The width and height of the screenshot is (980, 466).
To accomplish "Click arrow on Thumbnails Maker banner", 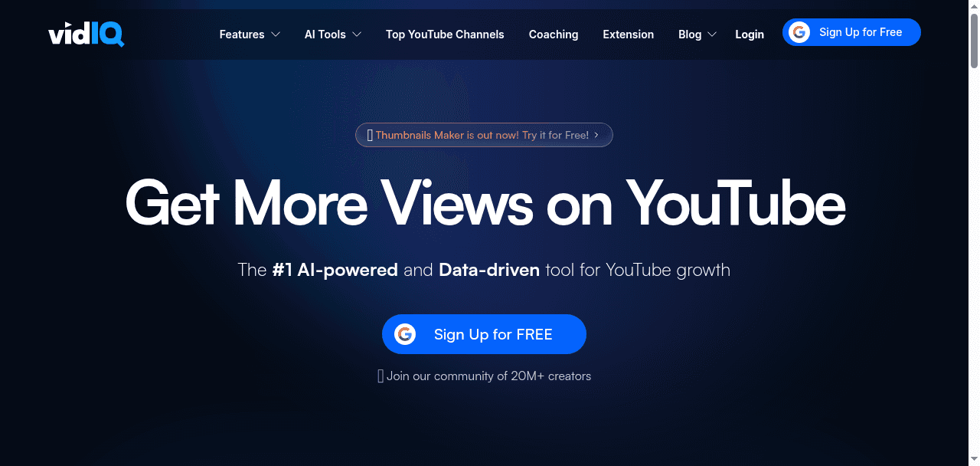I will click(596, 135).
